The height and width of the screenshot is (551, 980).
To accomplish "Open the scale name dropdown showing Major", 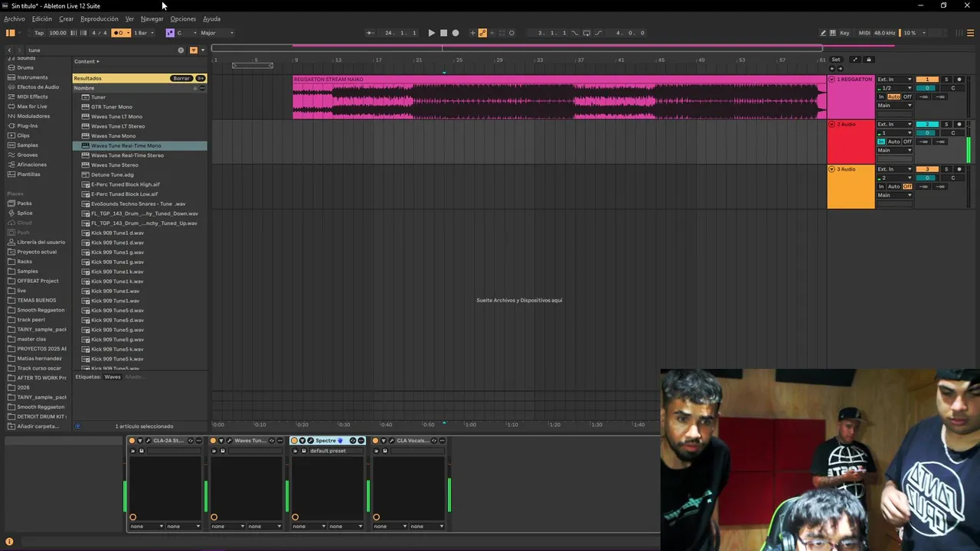I will pos(217,33).
